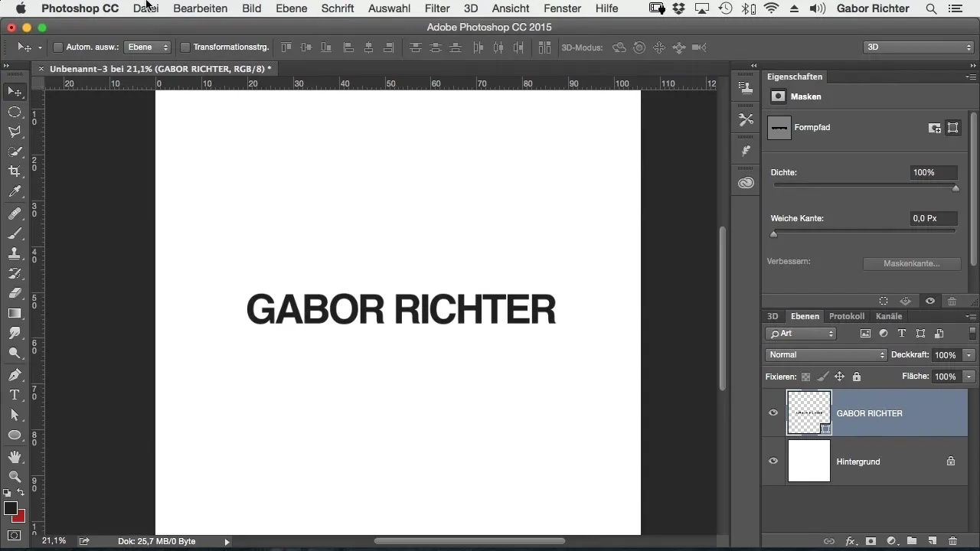
Task: Select the Ellipse shape tool
Action: click(15, 435)
